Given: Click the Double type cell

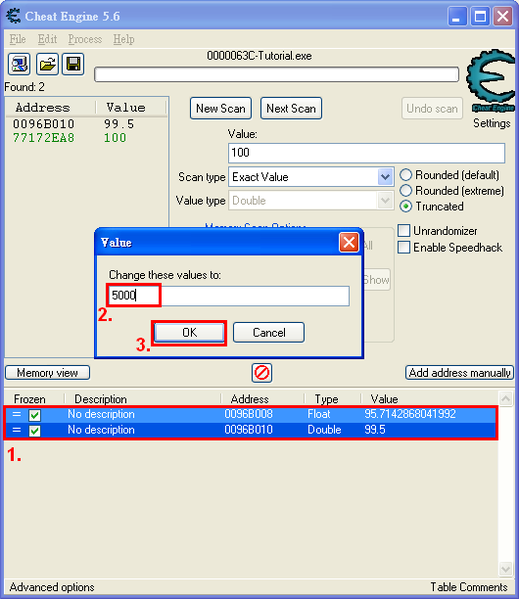Looking at the screenshot, I should point(324,430).
